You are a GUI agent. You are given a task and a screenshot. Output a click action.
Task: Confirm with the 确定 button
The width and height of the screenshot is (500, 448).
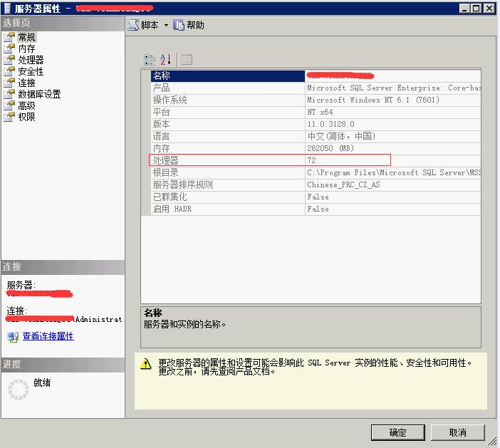397,433
